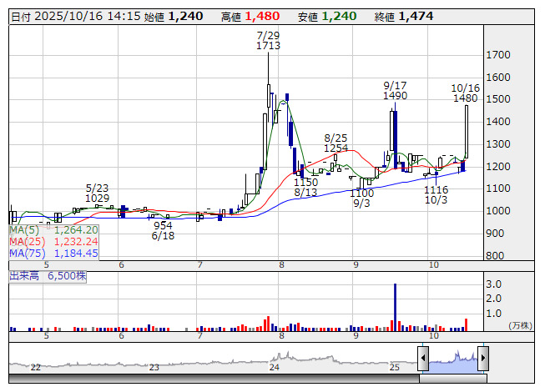The width and height of the screenshot is (545, 392).
Task: Click the right range handle in navigator
Action: pos(482,359)
